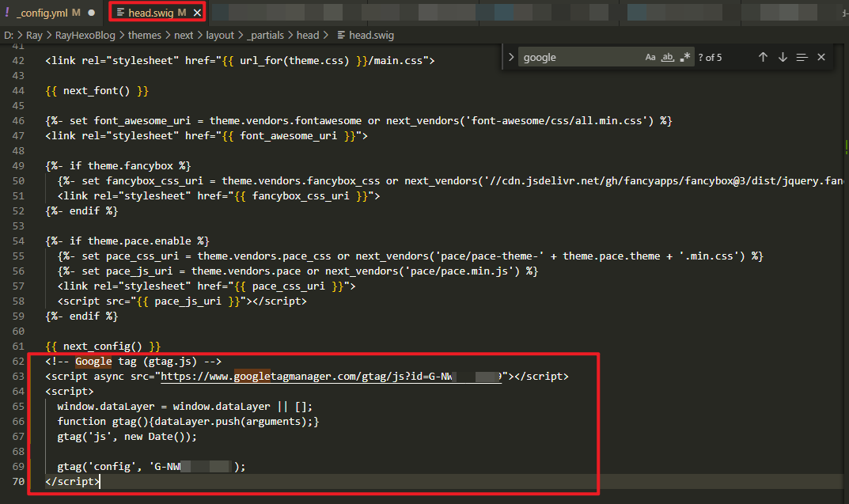Screen dimensions: 849x504
Task: Click the '{%- if theme.fancybox %}' line
Action: pos(118,165)
